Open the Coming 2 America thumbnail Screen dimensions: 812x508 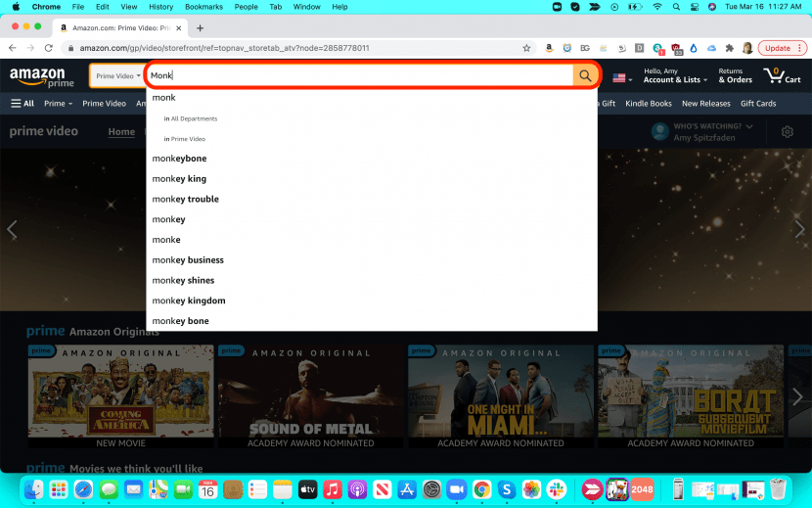120,396
